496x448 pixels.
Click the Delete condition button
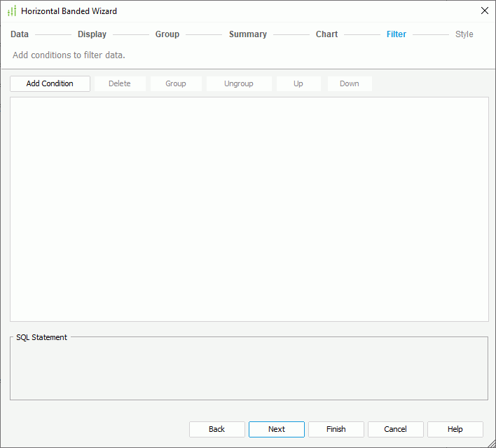(120, 83)
